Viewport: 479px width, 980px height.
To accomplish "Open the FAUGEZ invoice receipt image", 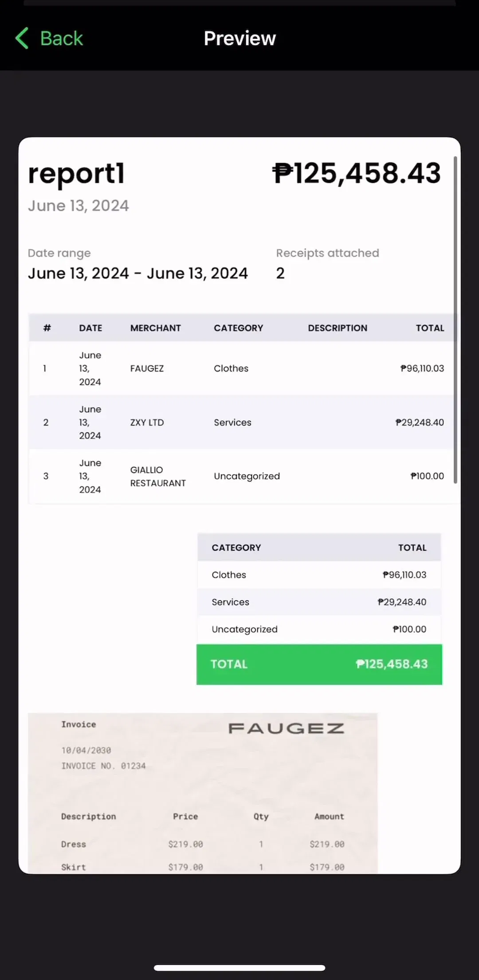I will [x=203, y=793].
